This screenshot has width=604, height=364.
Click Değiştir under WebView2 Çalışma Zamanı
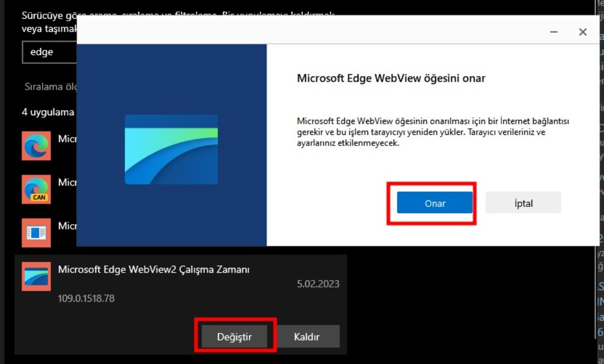point(235,336)
